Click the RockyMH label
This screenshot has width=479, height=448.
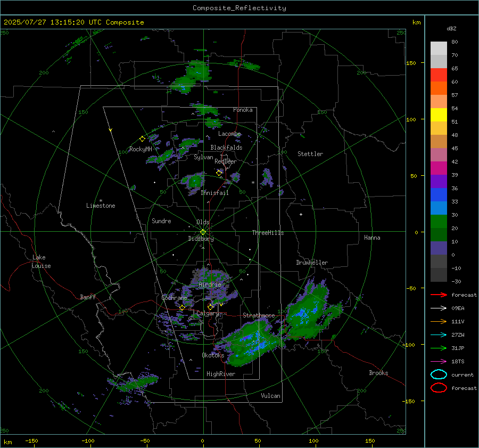click(141, 149)
